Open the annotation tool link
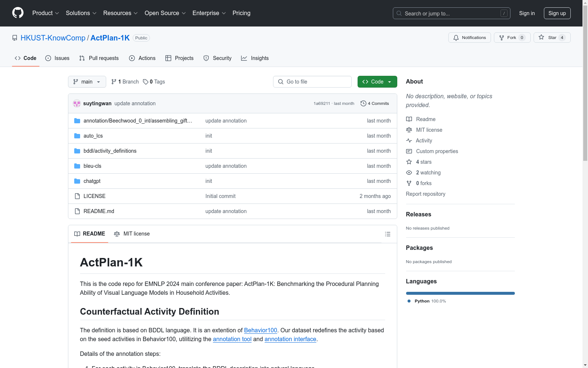The width and height of the screenshot is (588, 368). pyautogui.click(x=232, y=339)
